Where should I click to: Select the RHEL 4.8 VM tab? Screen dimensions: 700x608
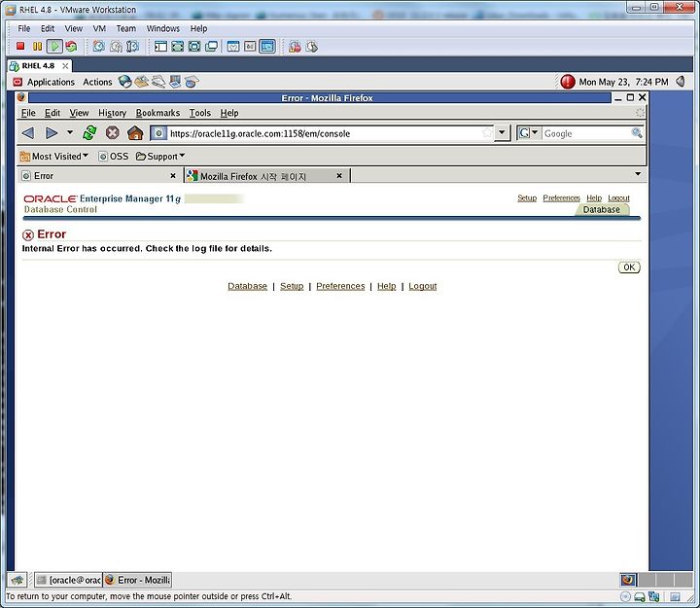tap(38, 66)
